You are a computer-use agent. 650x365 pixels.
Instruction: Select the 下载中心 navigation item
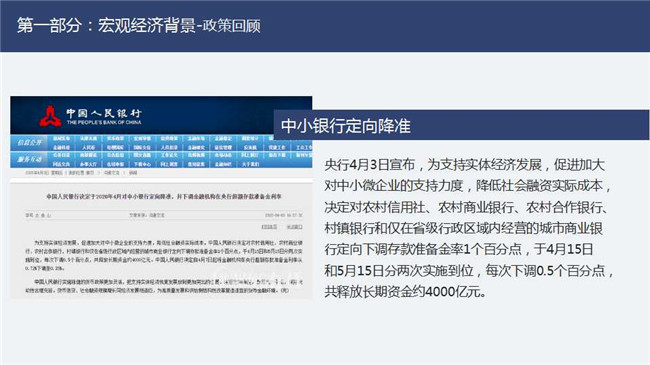[x=142, y=164]
